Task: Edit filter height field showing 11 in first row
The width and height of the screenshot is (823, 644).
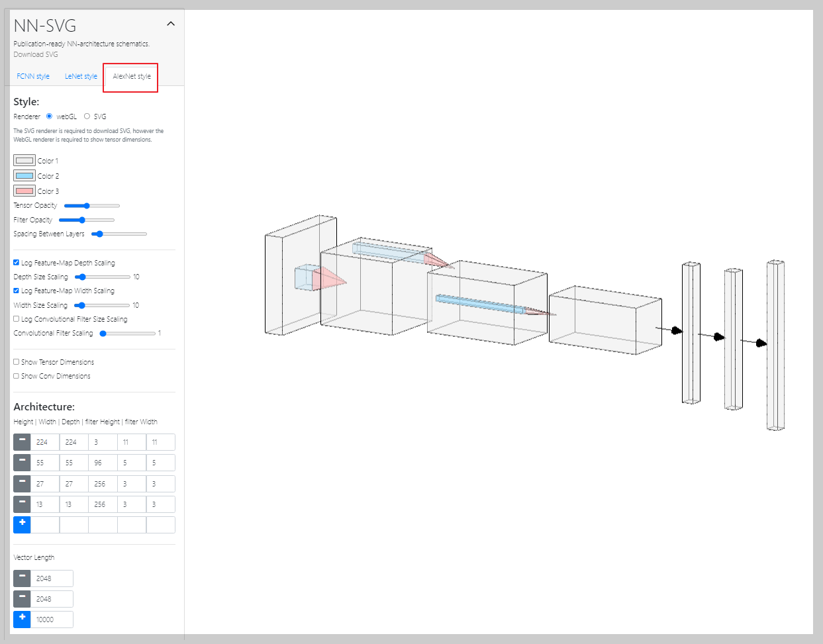Action: tap(132, 441)
